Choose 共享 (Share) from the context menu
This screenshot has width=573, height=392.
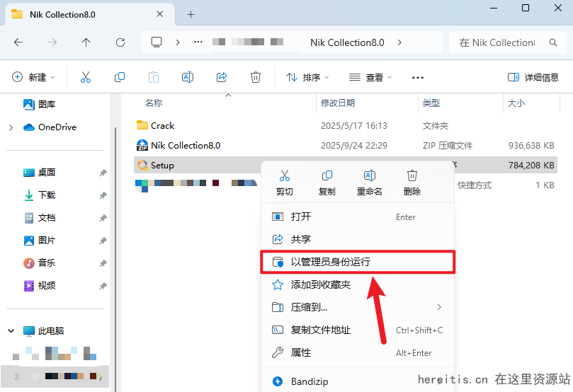(x=358, y=239)
